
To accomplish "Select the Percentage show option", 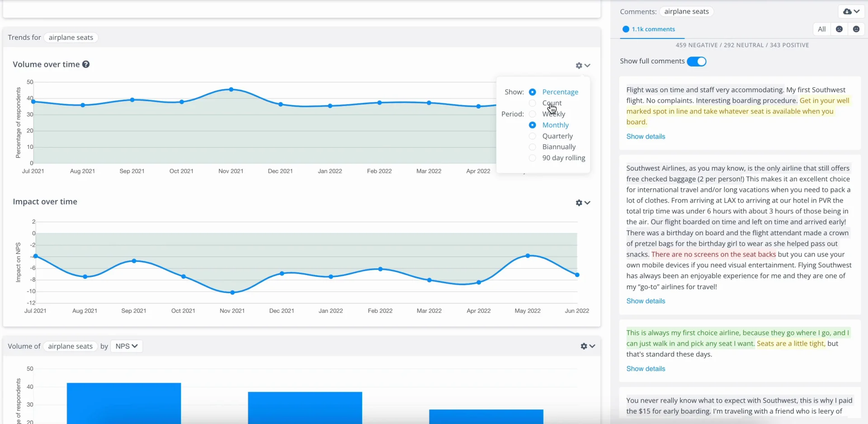I will pos(533,92).
